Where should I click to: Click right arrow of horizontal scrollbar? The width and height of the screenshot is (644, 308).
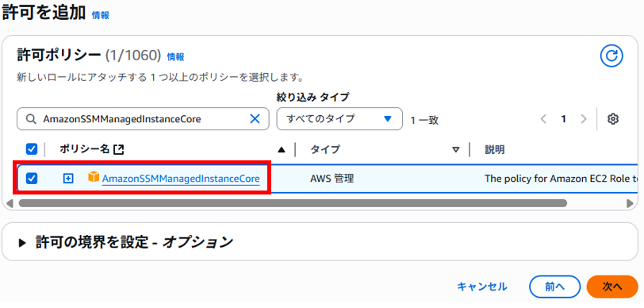[x=630, y=203]
